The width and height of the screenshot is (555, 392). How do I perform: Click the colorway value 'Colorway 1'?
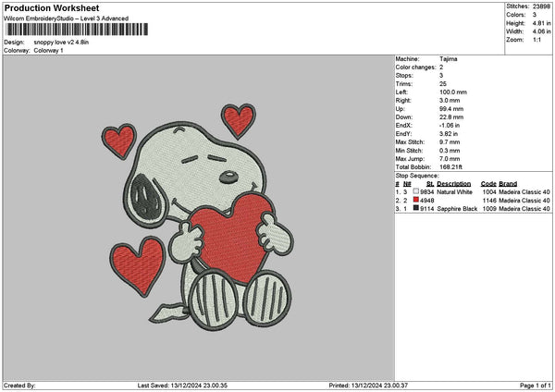coord(48,51)
